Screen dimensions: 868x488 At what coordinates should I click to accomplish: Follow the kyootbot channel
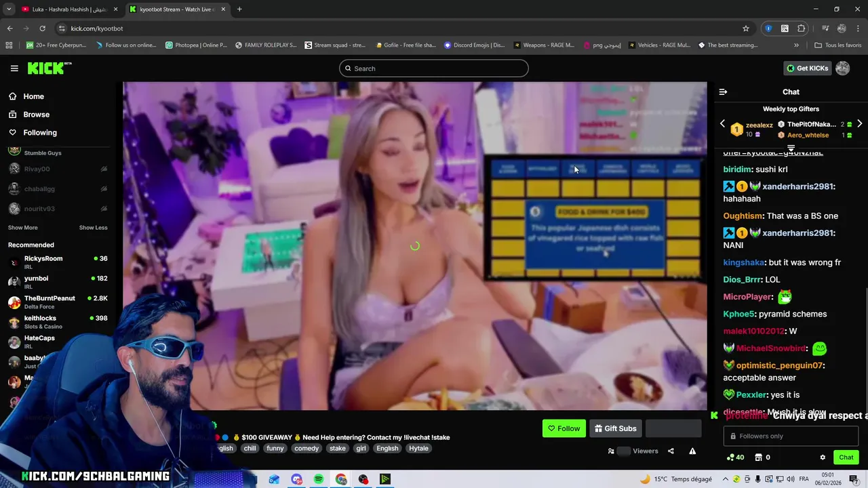564,428
